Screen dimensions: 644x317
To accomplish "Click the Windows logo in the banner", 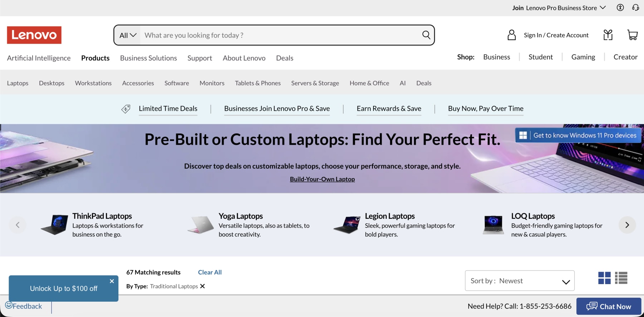I will pyautogui.click(x=523, y=135).
